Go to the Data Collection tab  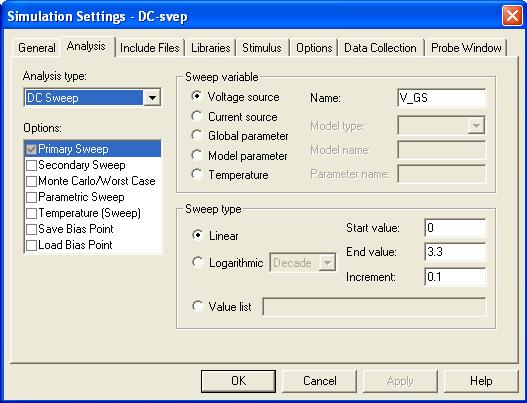(x=380, y=48)
